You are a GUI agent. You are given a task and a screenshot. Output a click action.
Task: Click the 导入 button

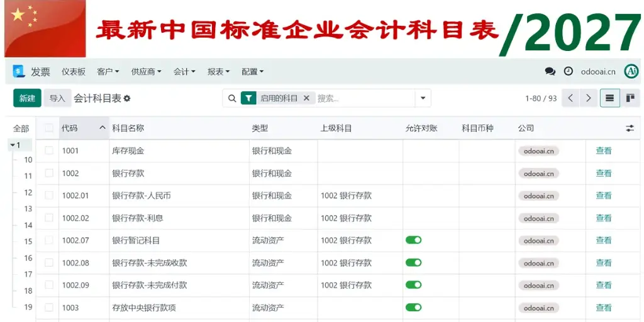coord(57,98)
